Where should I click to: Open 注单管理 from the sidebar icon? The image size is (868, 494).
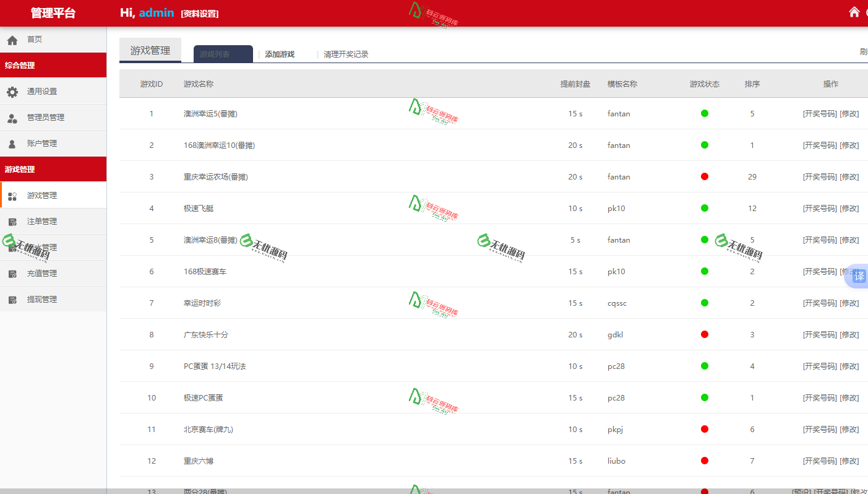click(14, 221)
